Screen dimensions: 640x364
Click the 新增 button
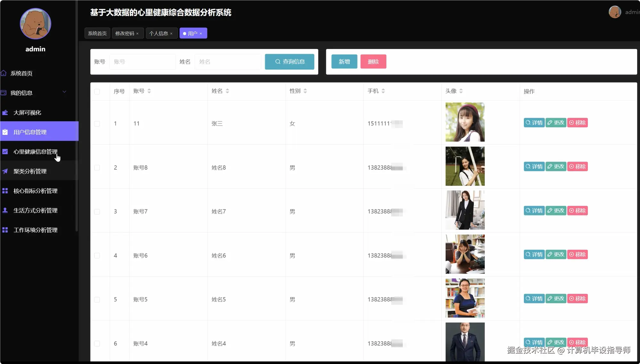(x=344, y=61)
